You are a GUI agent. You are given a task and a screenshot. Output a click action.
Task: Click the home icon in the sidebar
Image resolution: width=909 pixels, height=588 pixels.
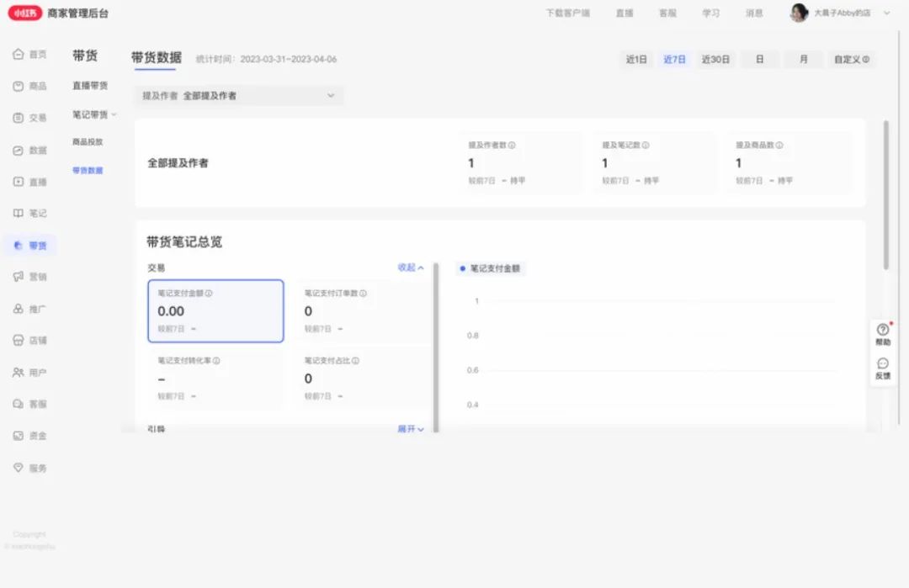pyautogui.click(x=18, y=54)
